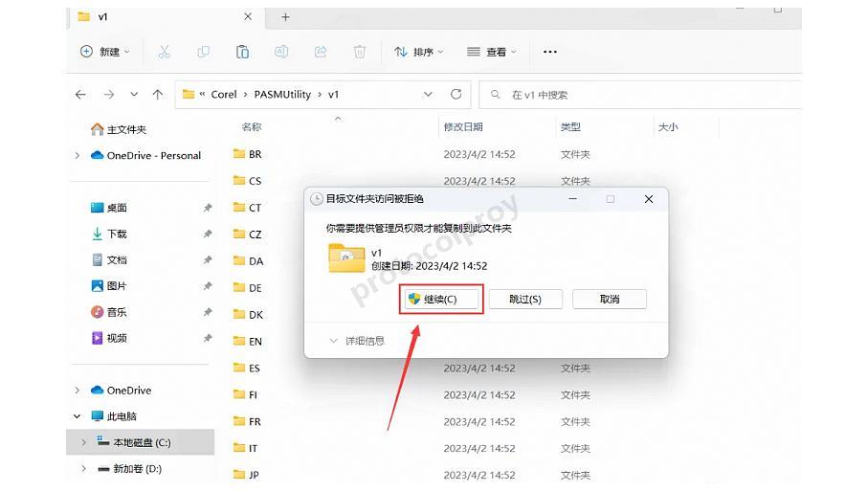Click the Copy icon in toolbar

point(203,52)
